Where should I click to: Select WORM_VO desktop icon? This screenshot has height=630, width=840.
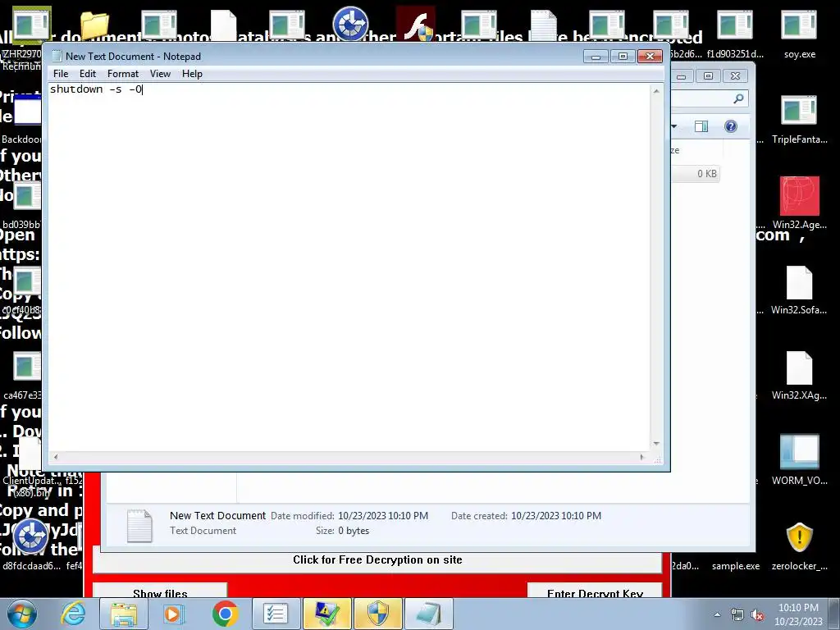799,459
